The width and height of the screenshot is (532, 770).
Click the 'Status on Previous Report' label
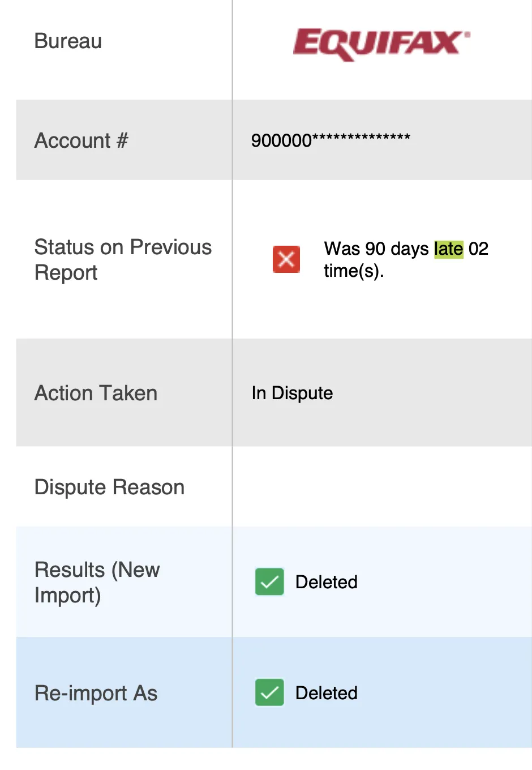[x=123, y=259]
